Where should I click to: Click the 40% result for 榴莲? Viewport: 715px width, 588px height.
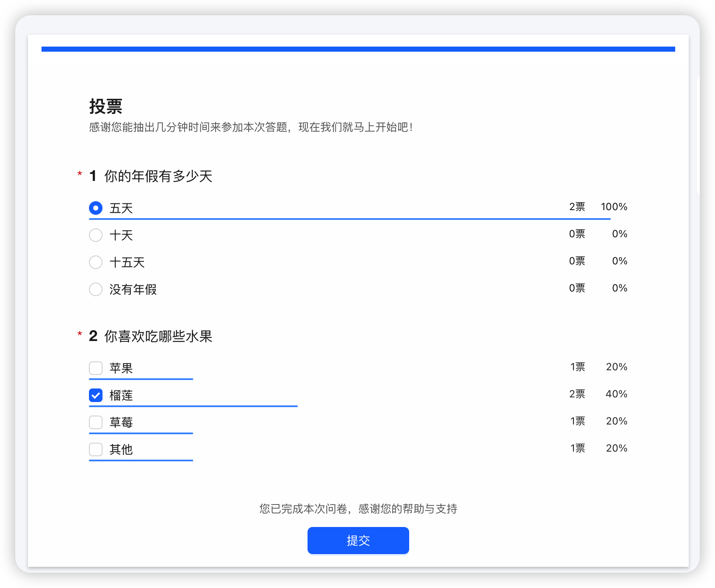click(616, 394)
